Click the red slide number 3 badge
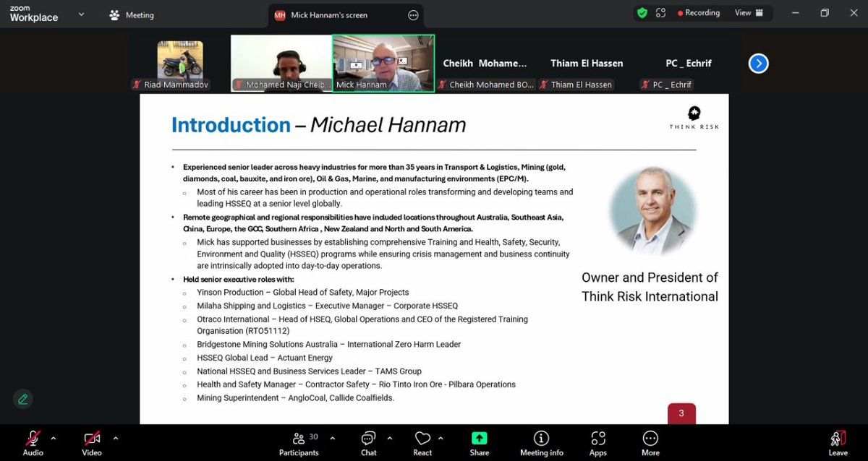 point(681,413)
